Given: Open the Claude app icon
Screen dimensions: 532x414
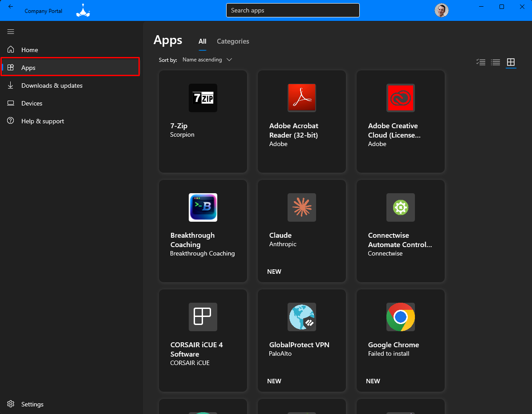Looking at the screenshot, I should [x=301, y=207].
